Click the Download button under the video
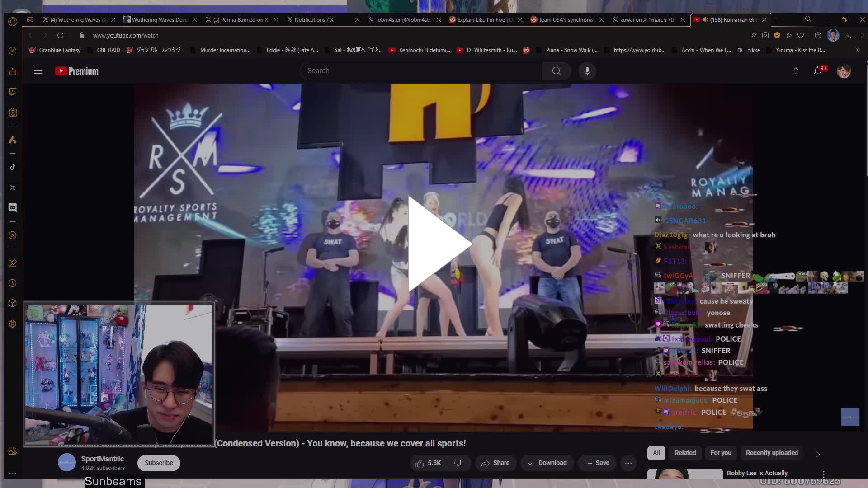 click(547, 463)
